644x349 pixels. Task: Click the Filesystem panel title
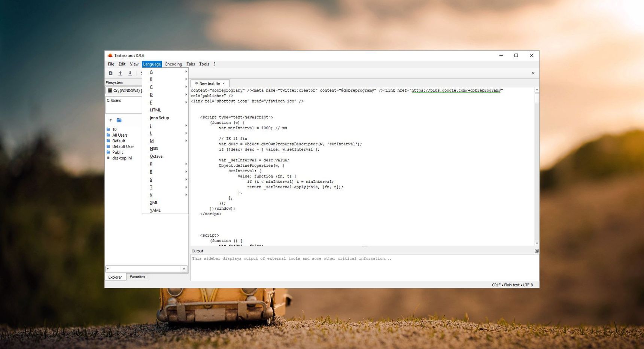pyautogui.click(x=114, y=83)
